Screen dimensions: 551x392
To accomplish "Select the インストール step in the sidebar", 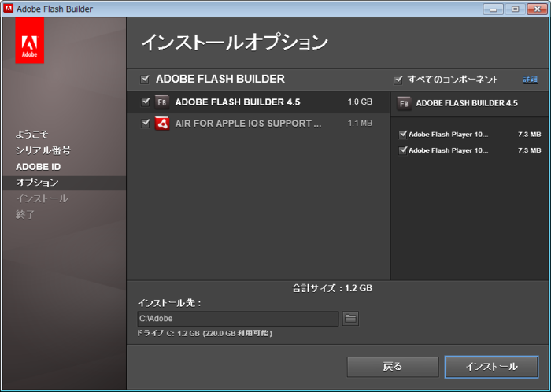I will click(x=42, y=199).
